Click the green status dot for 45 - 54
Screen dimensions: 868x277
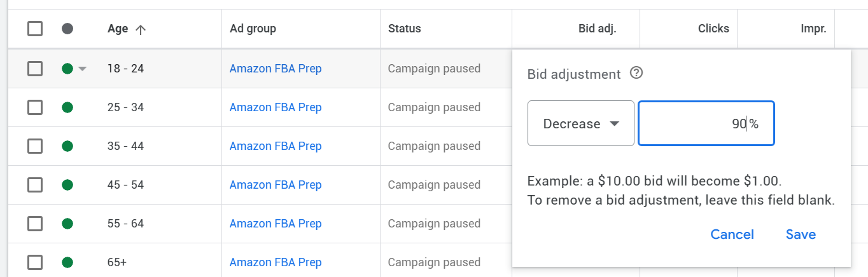tap(67, 185)
